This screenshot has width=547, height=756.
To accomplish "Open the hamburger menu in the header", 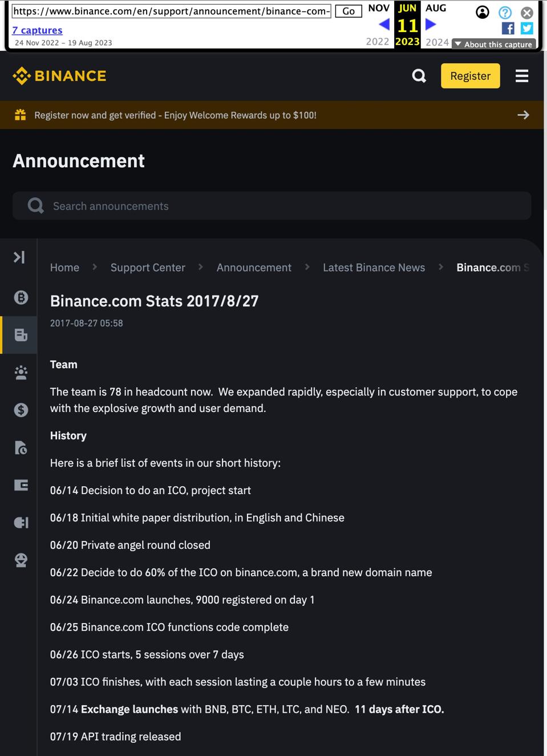I will (x=521, y=75).
